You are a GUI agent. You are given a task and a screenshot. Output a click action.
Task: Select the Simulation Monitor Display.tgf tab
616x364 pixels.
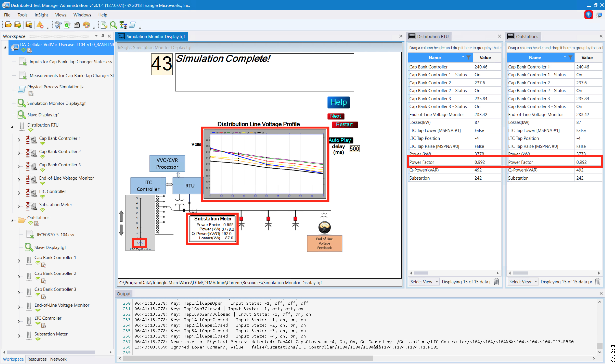click(152, 36)
